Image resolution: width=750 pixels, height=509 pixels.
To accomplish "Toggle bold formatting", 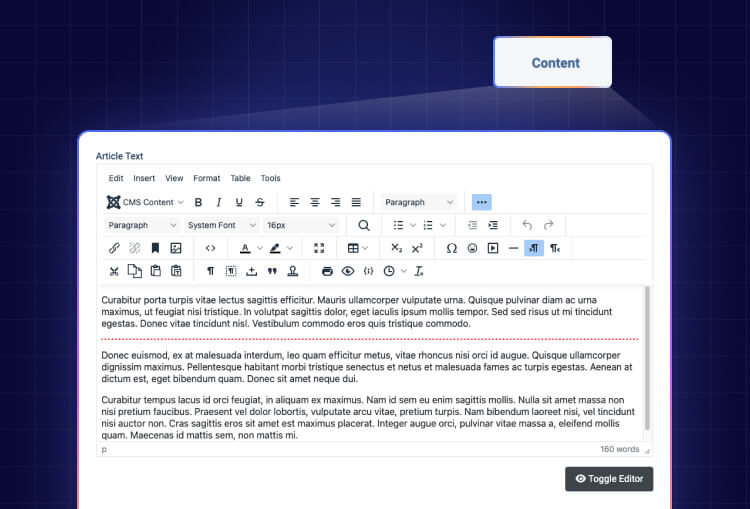I will 198,202.
